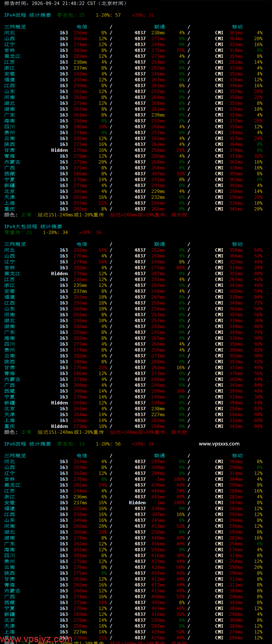
Task: Click Hidden entry in 甘肃 IPv4 row
Action: click(x=59, y=150)
